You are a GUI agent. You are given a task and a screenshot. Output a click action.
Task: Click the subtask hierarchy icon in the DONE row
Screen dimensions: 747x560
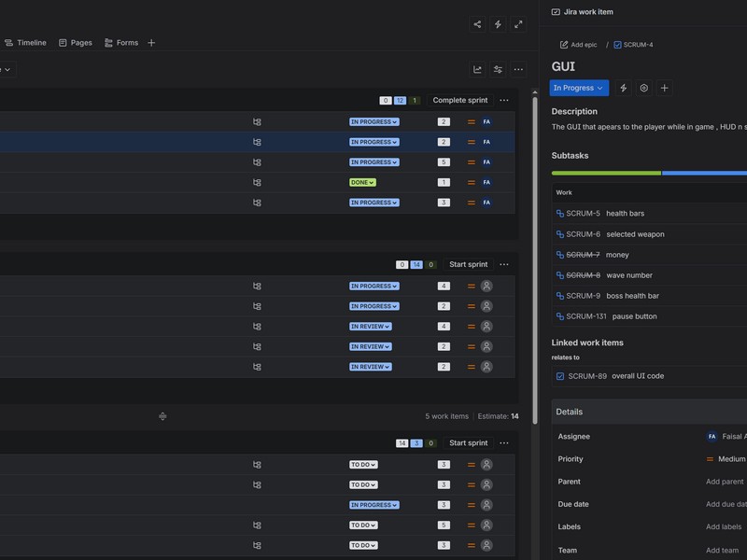257,183
